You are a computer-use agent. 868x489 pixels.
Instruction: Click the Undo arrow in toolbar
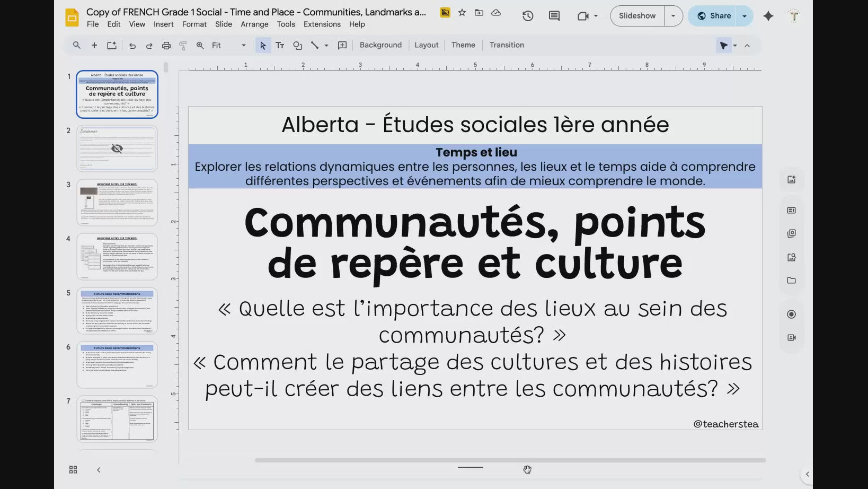click(x=132, y=46)
